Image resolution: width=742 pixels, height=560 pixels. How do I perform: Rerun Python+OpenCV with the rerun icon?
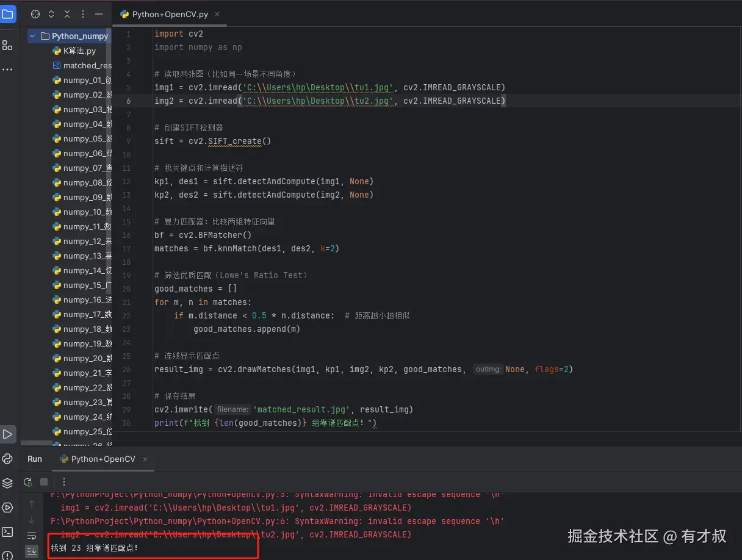pyautogui.click(x=28, y=482)
